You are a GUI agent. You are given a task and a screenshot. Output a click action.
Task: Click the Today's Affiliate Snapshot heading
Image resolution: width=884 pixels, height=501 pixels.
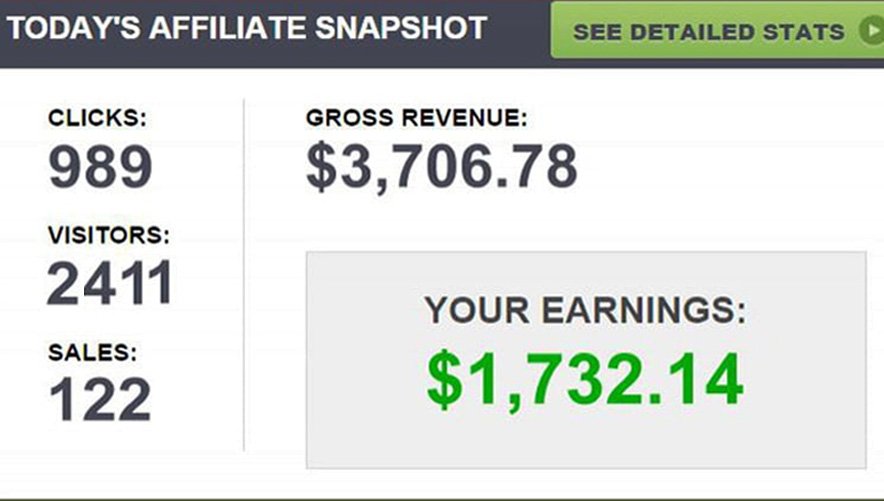pos(247,28)
